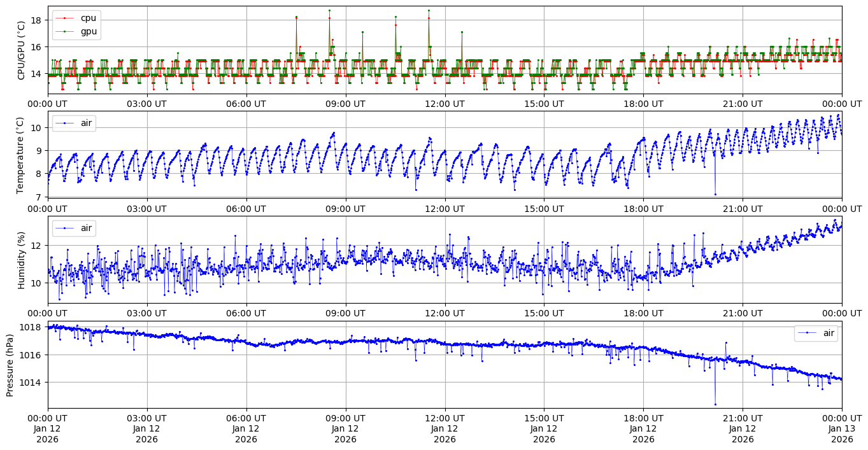
Task: Click the Temperature (°C) y-axis label
Action: point(21,155)
